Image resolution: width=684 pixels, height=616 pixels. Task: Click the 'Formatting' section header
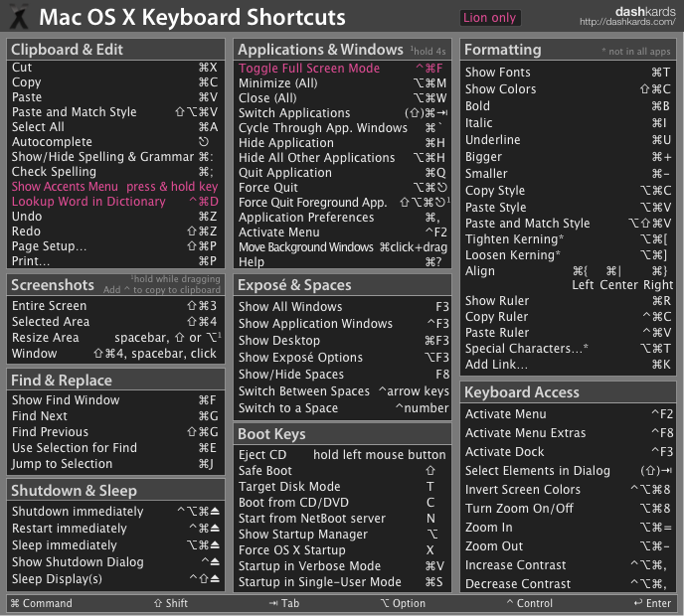[569, 50]
